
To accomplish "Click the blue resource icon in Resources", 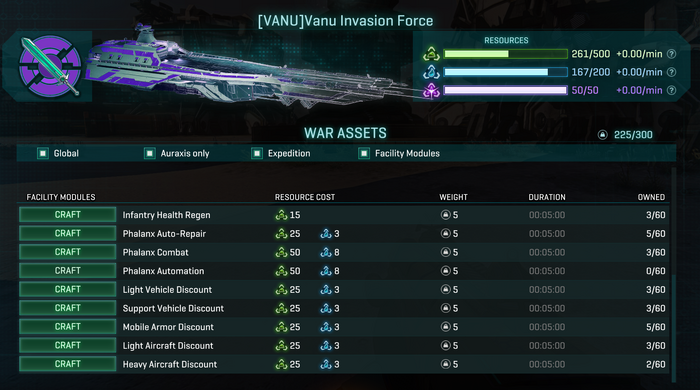I will [x=431, y=72].
